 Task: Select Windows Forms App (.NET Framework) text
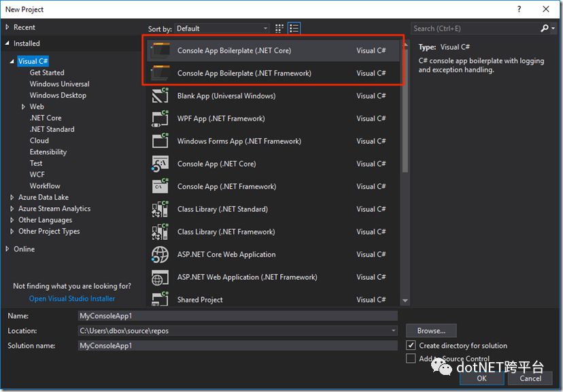tap(239, 141)
